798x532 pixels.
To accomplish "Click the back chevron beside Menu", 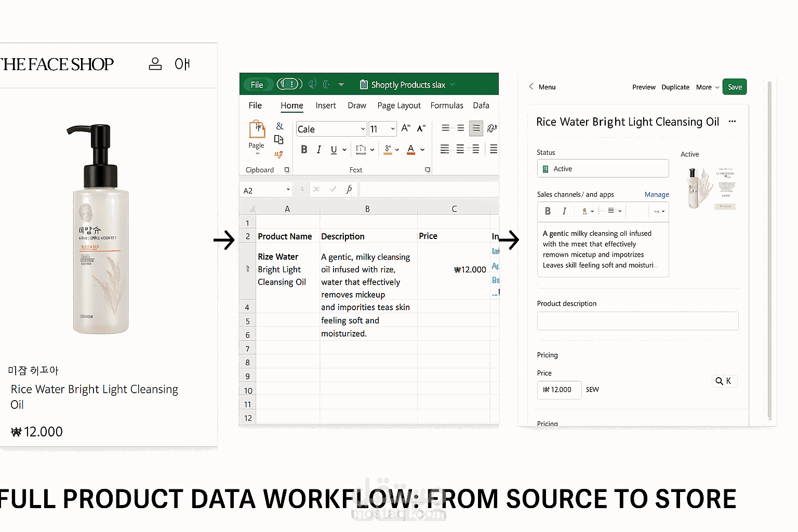I will click(531, 87).
